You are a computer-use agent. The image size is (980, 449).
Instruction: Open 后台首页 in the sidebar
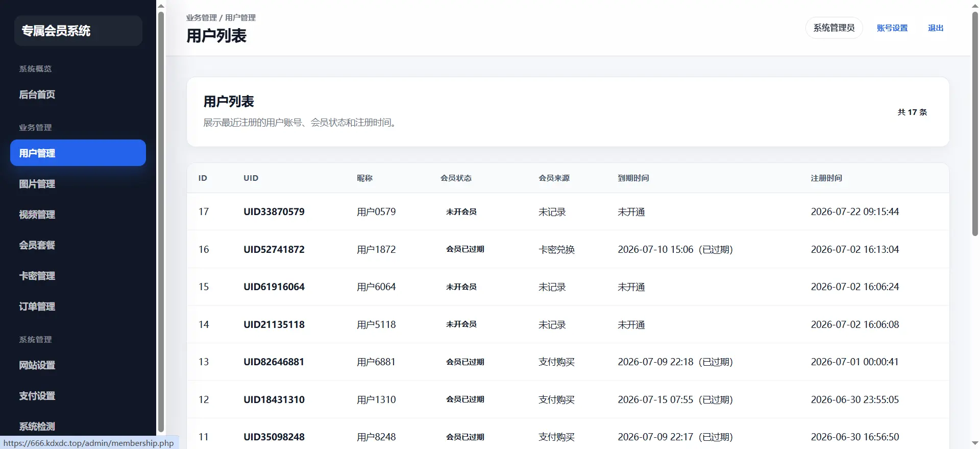(x=78, y=94)
